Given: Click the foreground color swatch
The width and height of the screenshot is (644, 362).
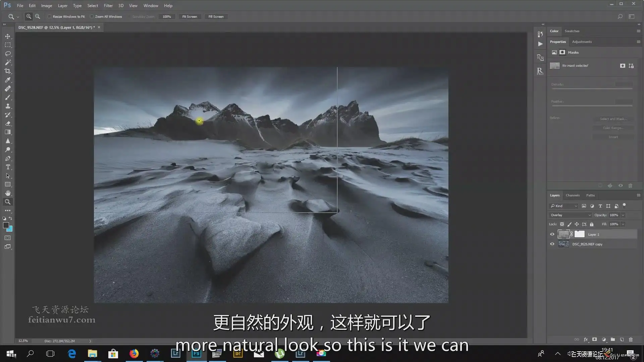Looking at the screenshot, I should tap(6, 225).
